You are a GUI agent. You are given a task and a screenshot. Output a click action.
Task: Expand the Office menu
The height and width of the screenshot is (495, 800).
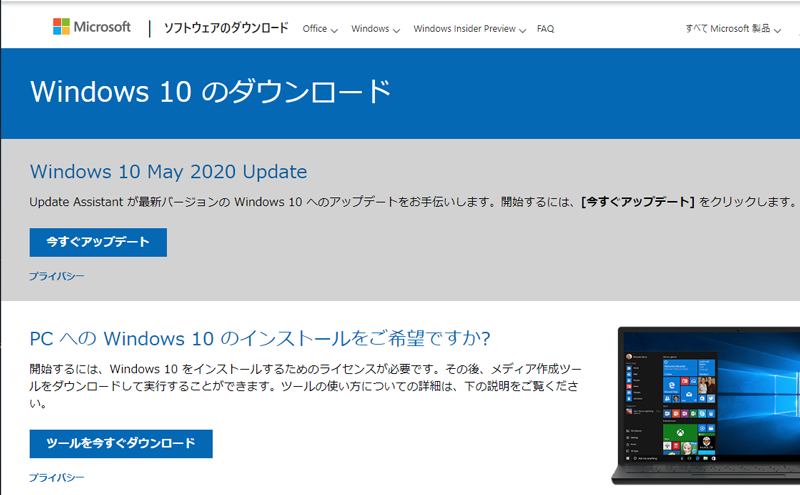[x=320, y=29]
